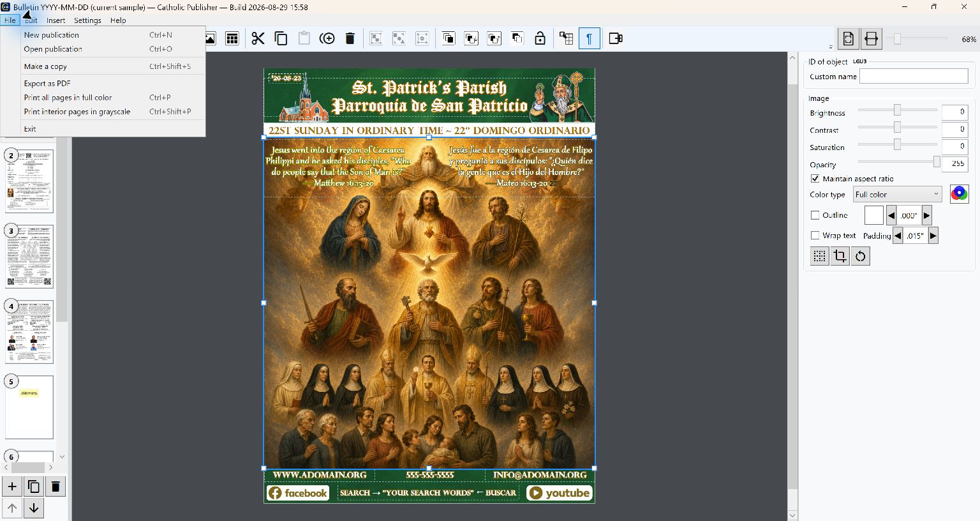
Task: Click the bring to front layer icon
Action: (449, 38)
